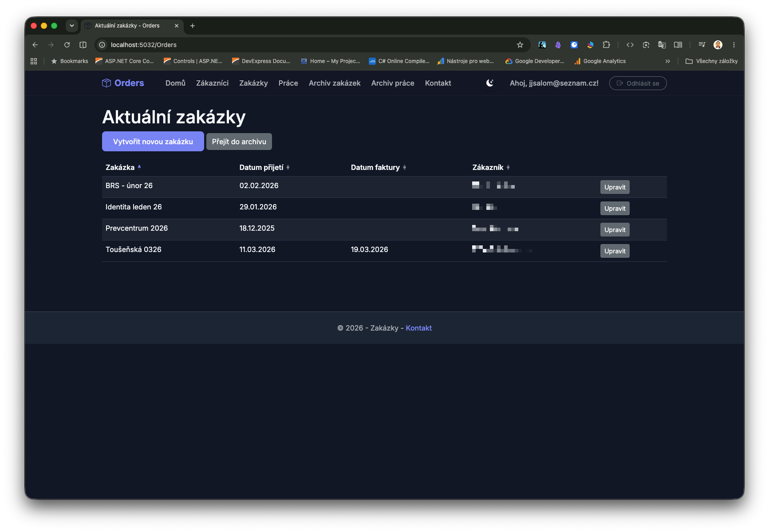Sort table by Datum přijetí column

tap(264, 167)
